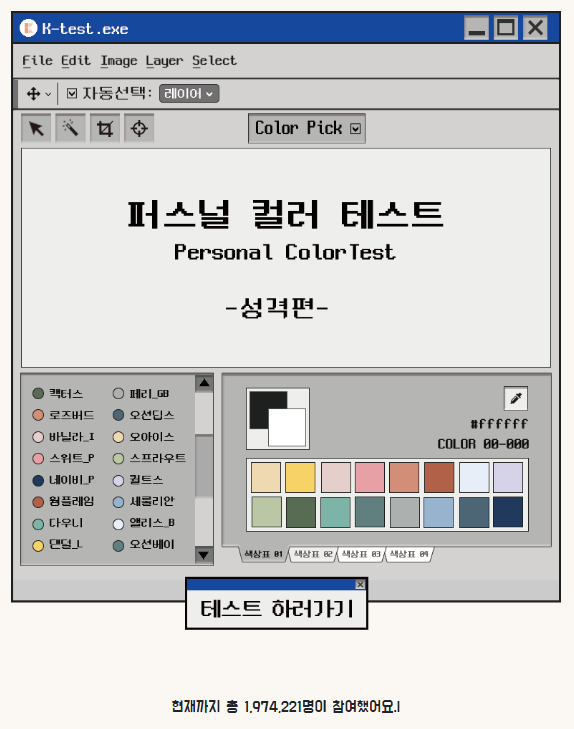Toggle the 자동선택 checkbox

click(72, 93)
